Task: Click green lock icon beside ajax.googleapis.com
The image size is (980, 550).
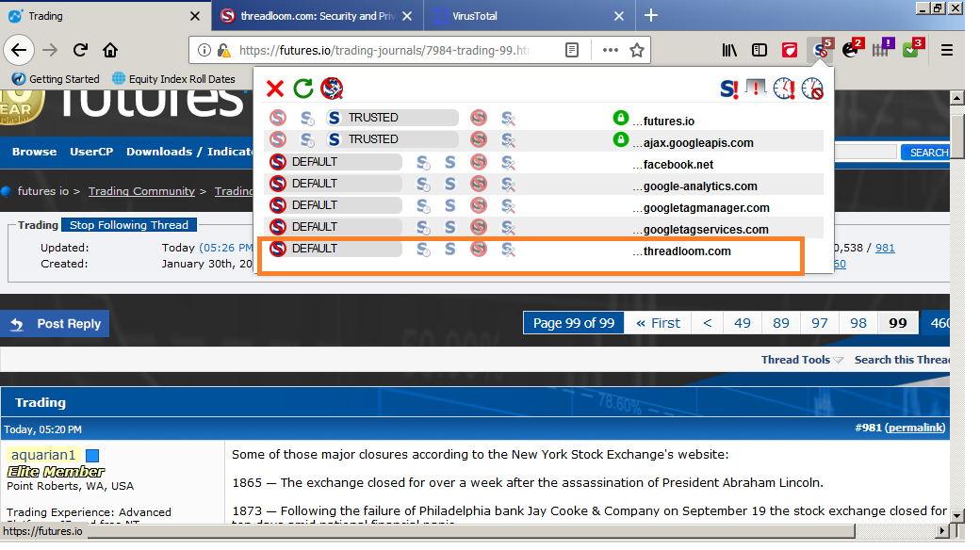Action: pos(620,139)
